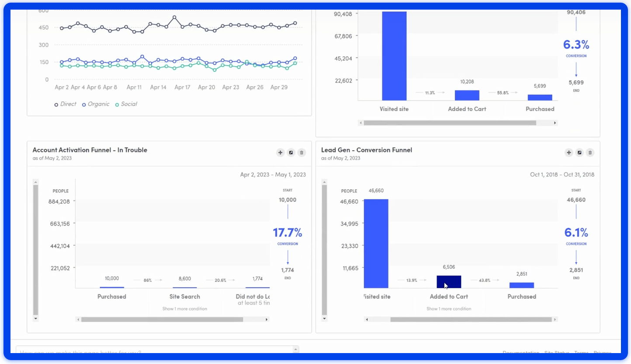View the Privacy policy via its footer link

click(603, 353)
